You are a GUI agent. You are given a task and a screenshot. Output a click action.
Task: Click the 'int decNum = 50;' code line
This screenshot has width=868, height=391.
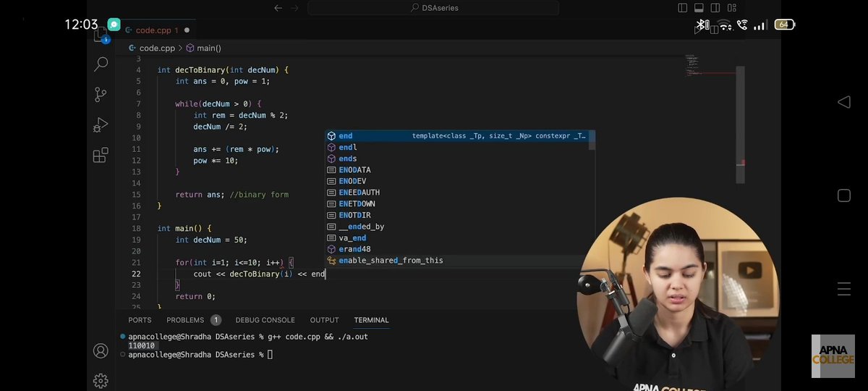click(x=211, y=240)
